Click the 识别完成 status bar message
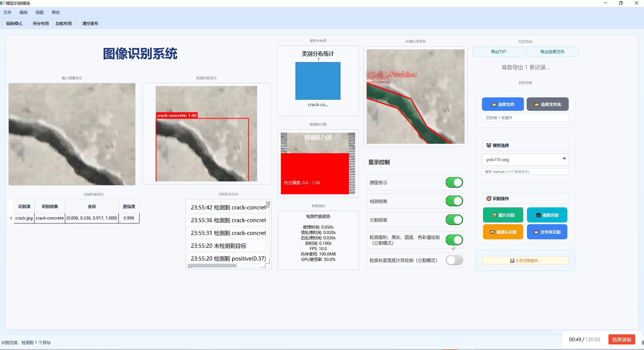The width and height of the screenshot is (644, 350). [x=26, y=343]
